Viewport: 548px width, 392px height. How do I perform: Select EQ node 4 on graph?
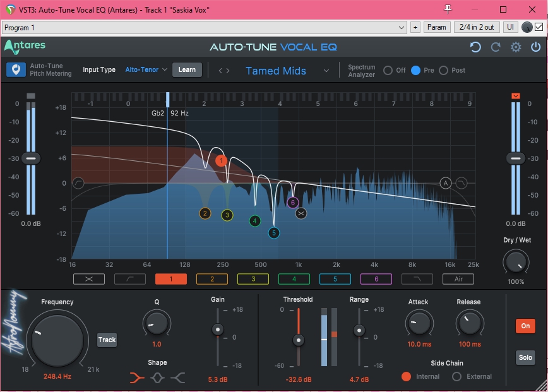255,220
